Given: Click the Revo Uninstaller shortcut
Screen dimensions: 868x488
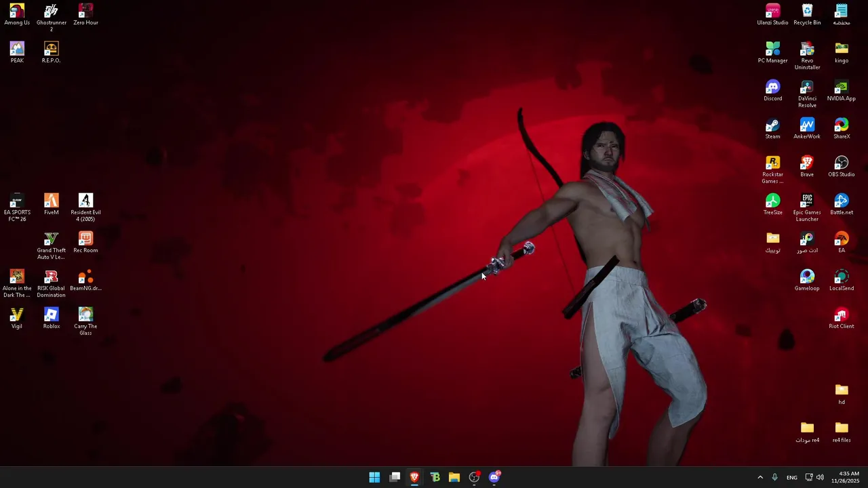Looking at the screenshot, I should click(x=807, y=56).
